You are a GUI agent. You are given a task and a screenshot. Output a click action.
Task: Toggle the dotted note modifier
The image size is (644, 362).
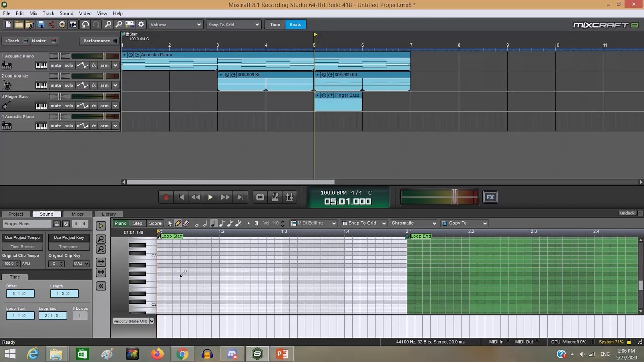(248, 223)
